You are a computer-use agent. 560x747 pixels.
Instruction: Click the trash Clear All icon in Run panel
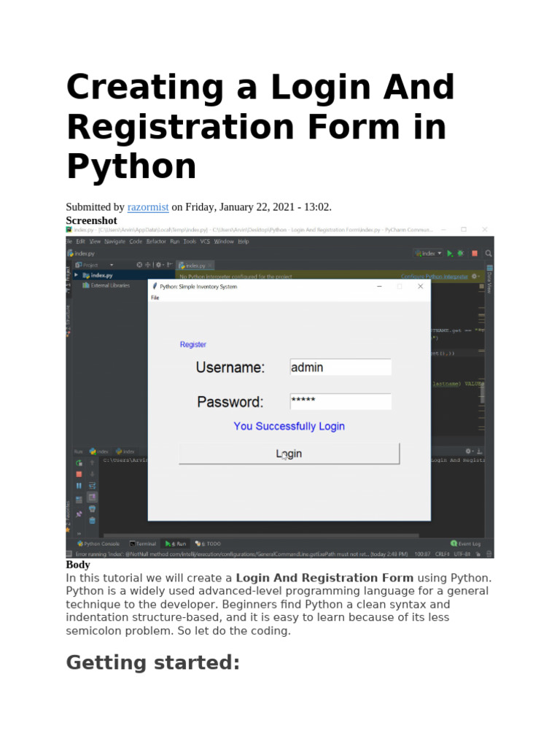93,521
